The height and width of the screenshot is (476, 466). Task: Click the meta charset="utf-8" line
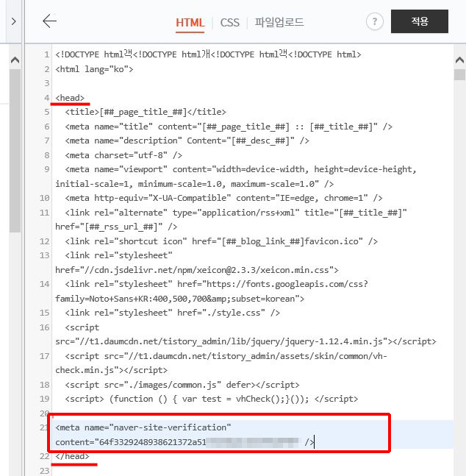pyautogui.click(x=123, y=155)
